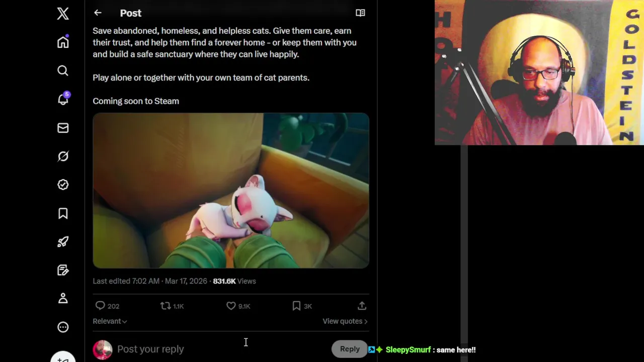Image resolution: width=644 pixels, height=362 pixels.
Task: Open the X logo home link
Action: click(63, 14)
